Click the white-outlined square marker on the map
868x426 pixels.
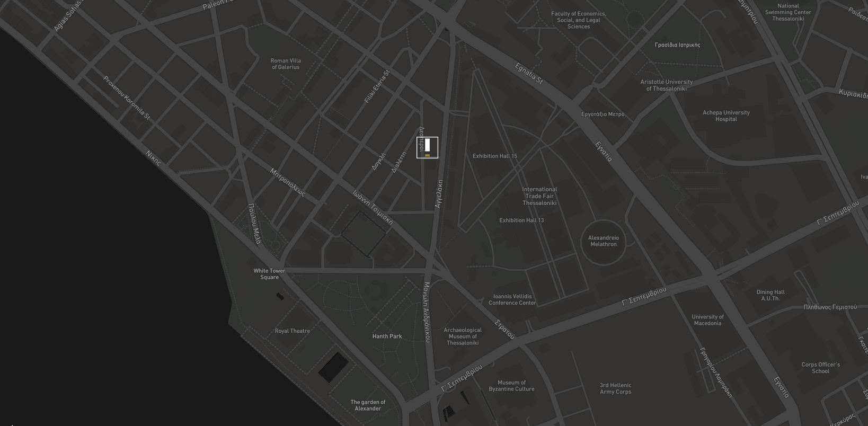(427, 147)
